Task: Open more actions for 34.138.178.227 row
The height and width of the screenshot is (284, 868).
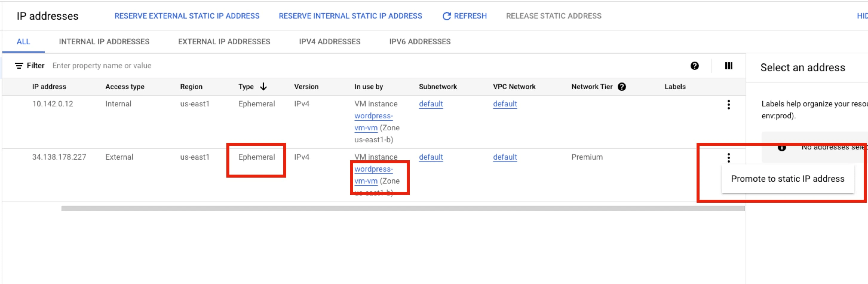Action: (x=729, y=158)
